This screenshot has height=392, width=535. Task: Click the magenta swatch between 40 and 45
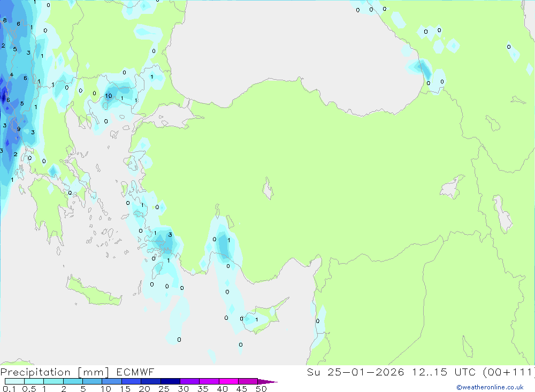pos(228,381)
